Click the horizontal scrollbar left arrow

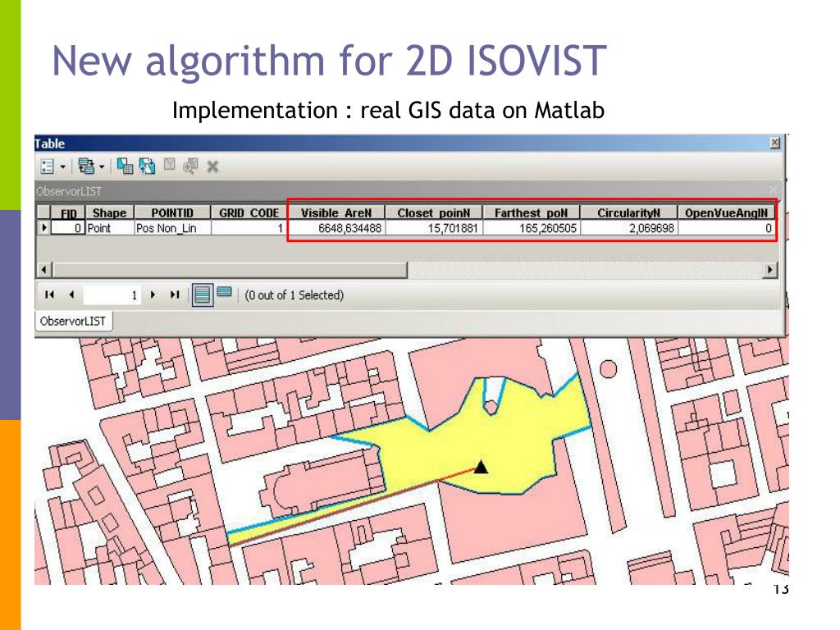coord(45,269)
